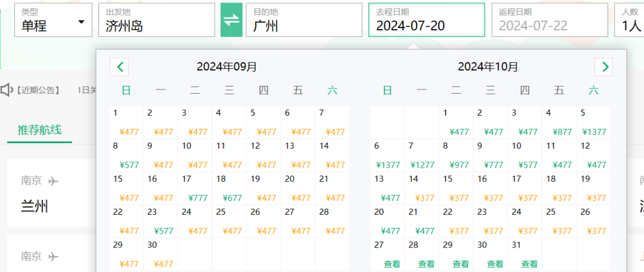Open the 南京 to 兰州 route card
Viewport: 644px width, 272px height.
point(52,193)
